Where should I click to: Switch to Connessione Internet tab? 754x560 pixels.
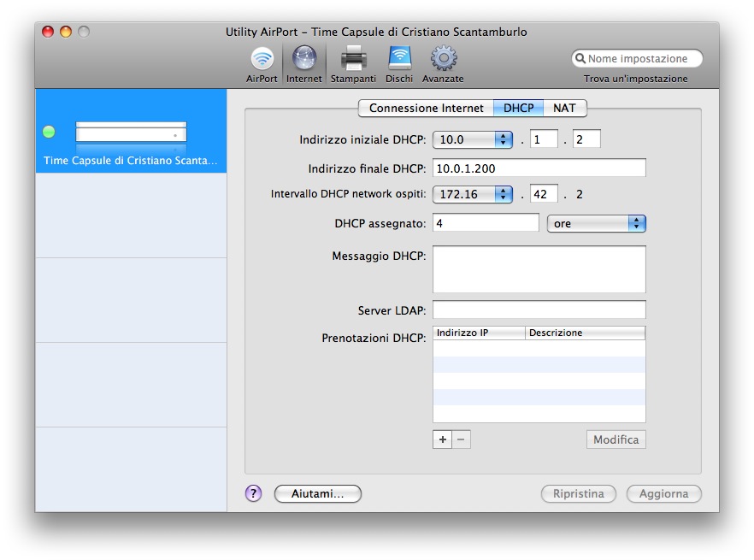pos(426,108)
